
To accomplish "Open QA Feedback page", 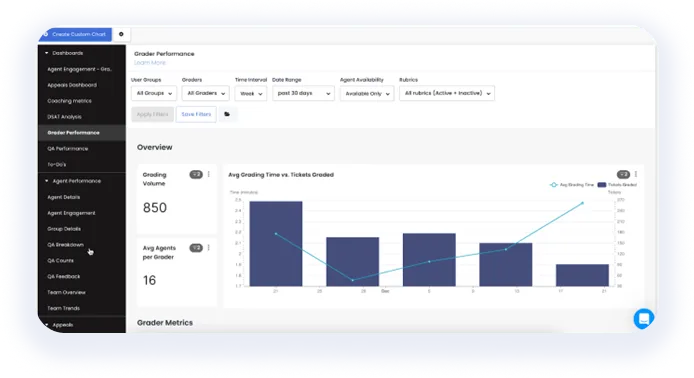I will pyautogui.click(x=64, y=277).
